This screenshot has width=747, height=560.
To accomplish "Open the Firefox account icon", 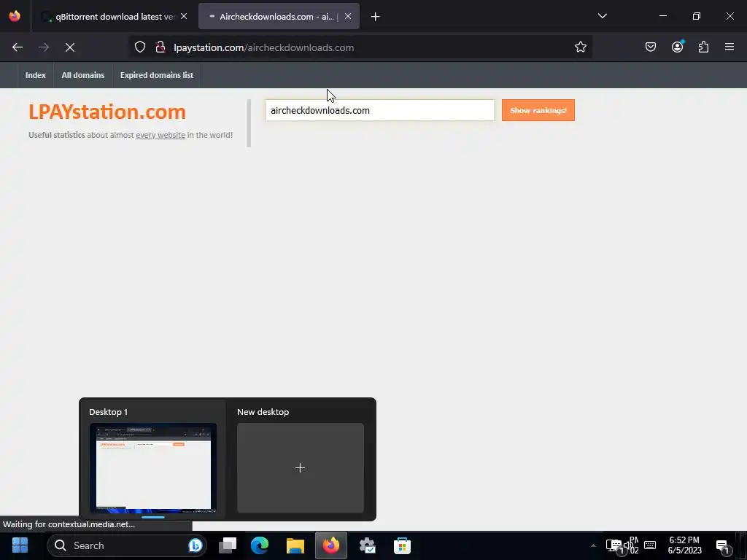I will [x=677, y=47].
